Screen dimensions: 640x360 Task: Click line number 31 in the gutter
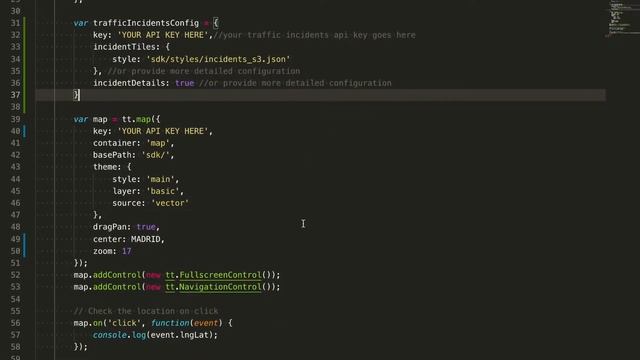click(x=16, y=23)
